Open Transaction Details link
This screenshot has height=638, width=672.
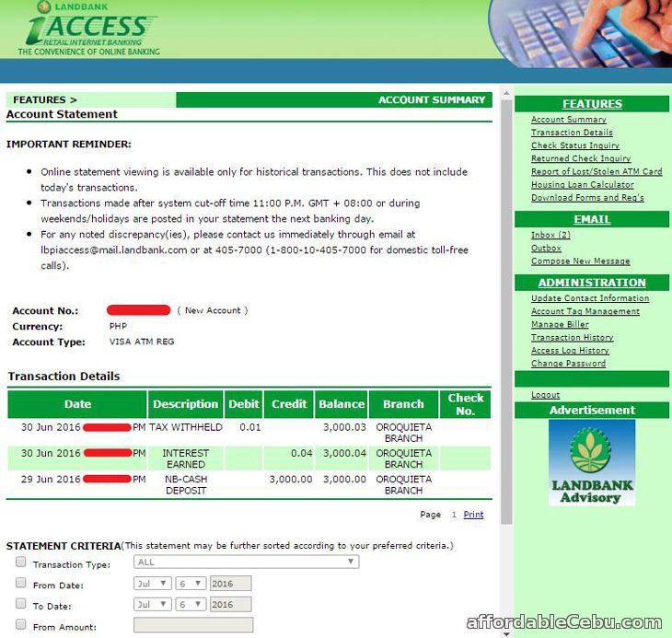pyautogui.click(x=572, y=133)
